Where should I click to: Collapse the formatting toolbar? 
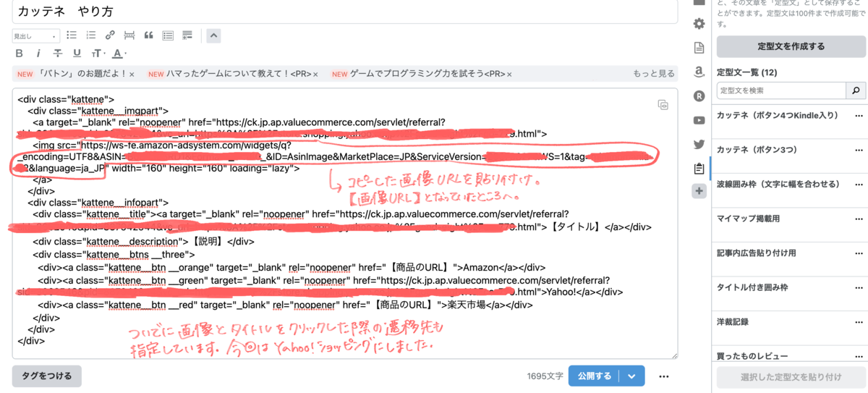point(213,35)
